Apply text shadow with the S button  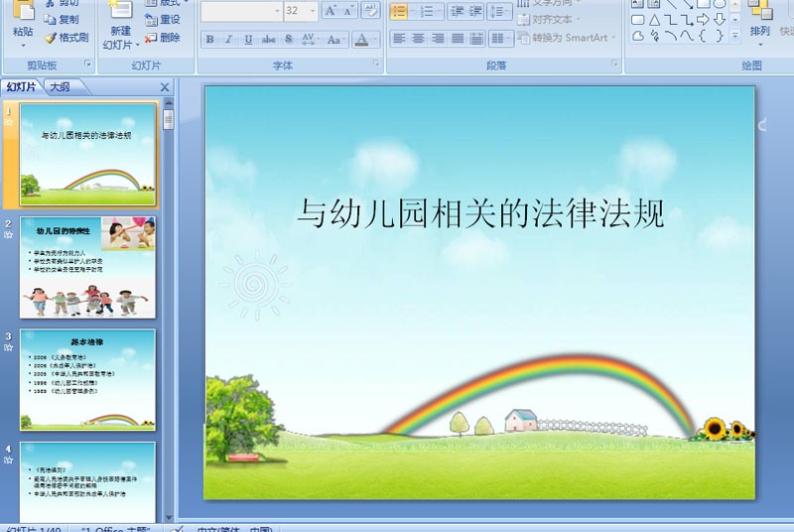click(288, 39)
